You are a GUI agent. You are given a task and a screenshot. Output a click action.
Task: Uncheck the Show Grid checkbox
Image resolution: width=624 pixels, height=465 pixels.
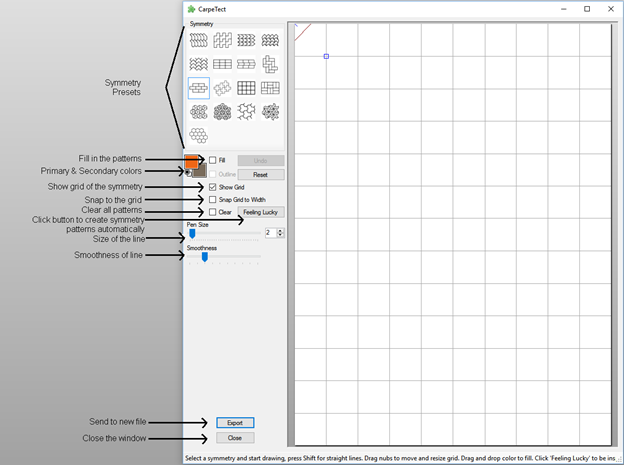tap(212, 187)
